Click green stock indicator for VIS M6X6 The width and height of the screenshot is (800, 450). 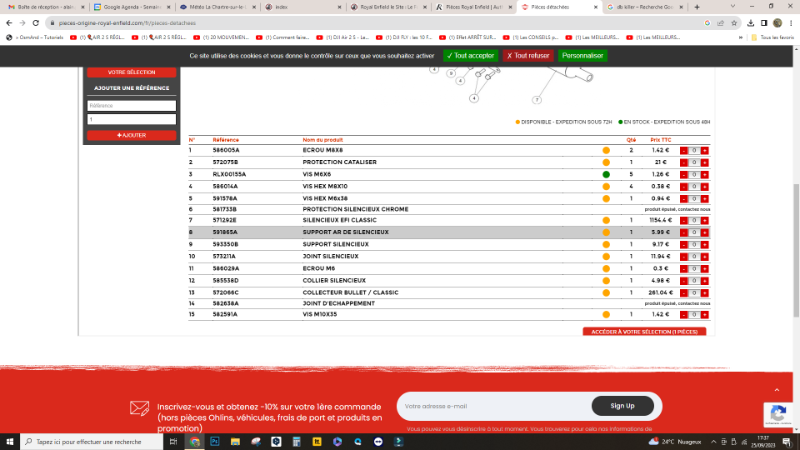coord(606,174)
